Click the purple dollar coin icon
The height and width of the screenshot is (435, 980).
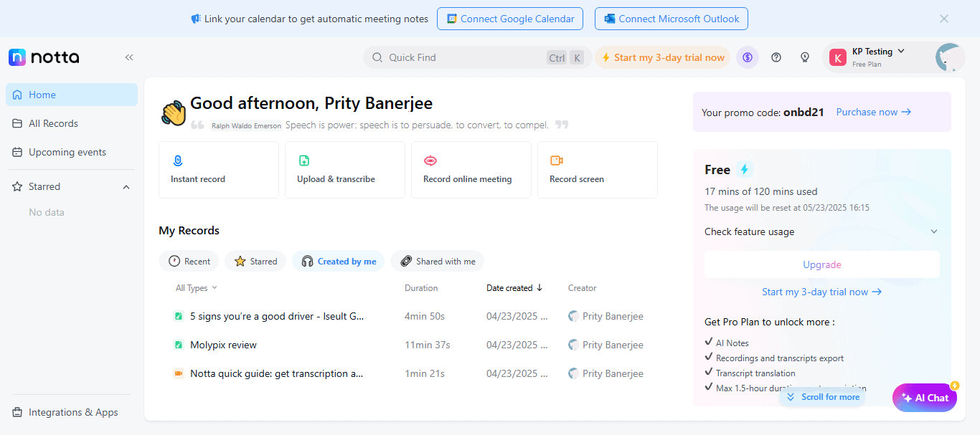(x=748, y=57)
